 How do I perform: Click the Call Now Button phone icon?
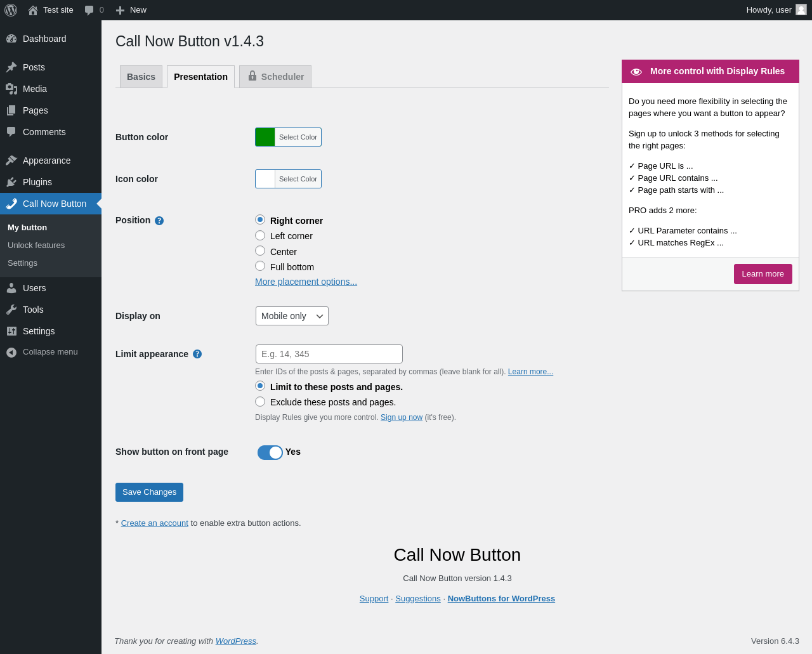(x=11, y=204)
